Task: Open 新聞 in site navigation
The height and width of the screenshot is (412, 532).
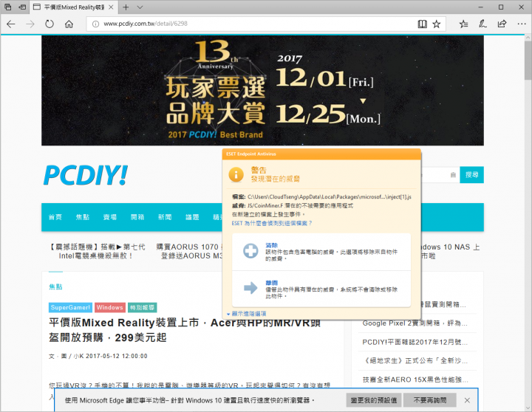Action: tap(165, 217)
